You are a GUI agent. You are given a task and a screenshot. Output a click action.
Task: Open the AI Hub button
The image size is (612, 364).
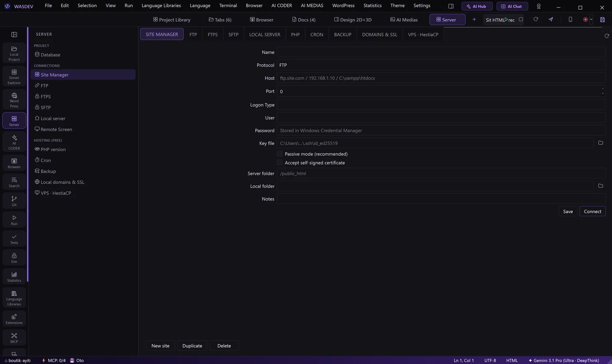[x=477, y=6]
